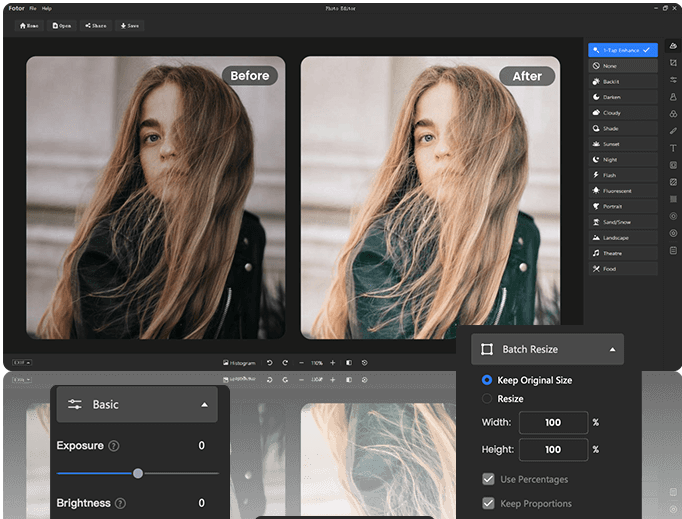Viewport: 682px width, 519px height.
Task: Zoom out with the minus icon
Action: click(x=301, y=362)
